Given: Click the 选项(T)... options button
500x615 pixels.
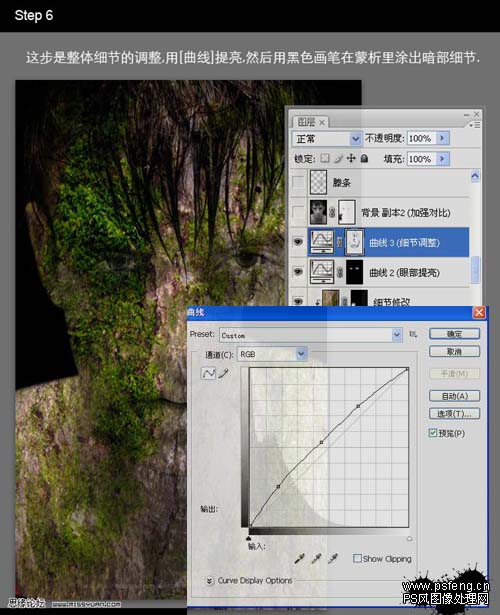Looking at the screenshot, I should pyautogui.click(x=455, y=414).
